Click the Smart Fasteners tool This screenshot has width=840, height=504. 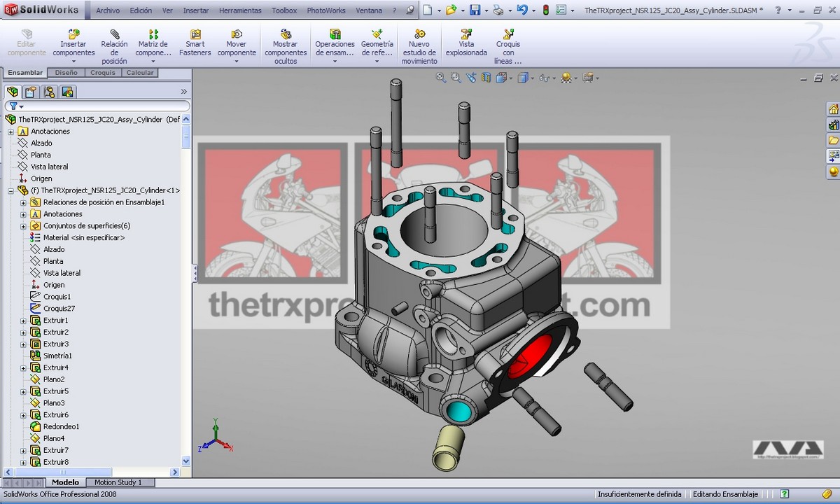click(x=195, y=43)
